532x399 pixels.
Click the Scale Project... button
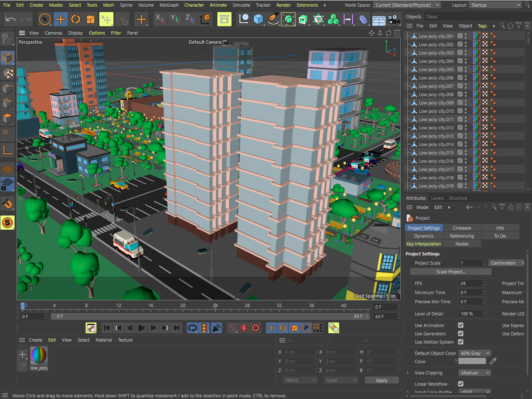(451, 272)
